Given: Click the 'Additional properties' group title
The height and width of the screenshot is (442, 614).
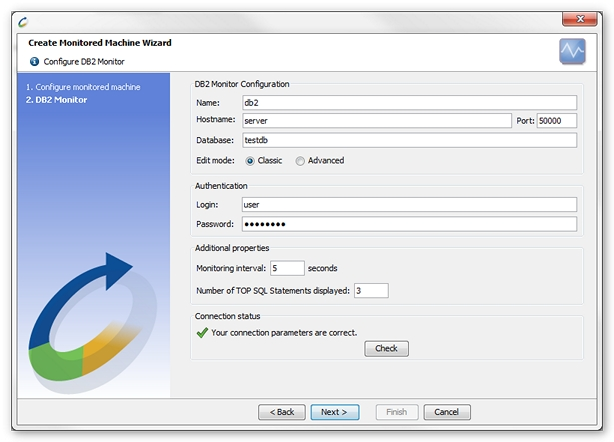Looking at the screenshot, I should coord(232,248).
